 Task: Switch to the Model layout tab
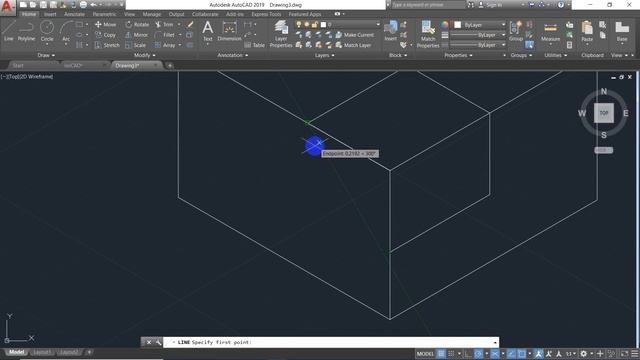pos(17,352)
